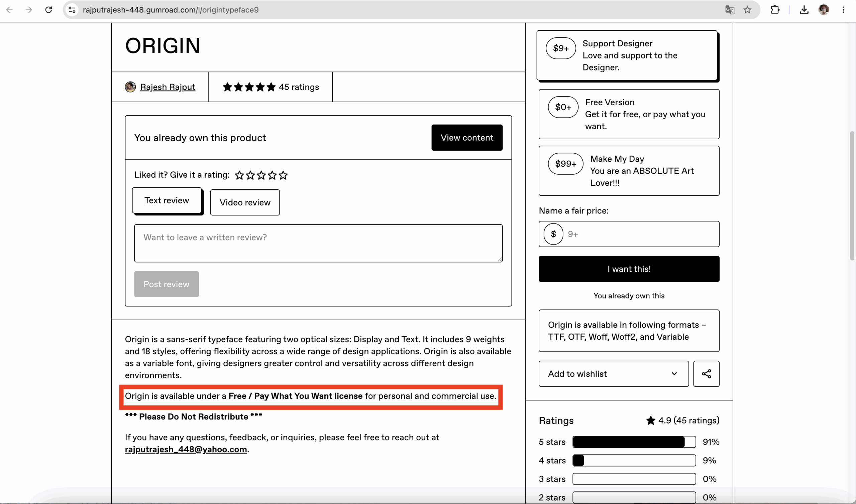
Task: Open the Chrome three-dot menu
Action: 843,10
